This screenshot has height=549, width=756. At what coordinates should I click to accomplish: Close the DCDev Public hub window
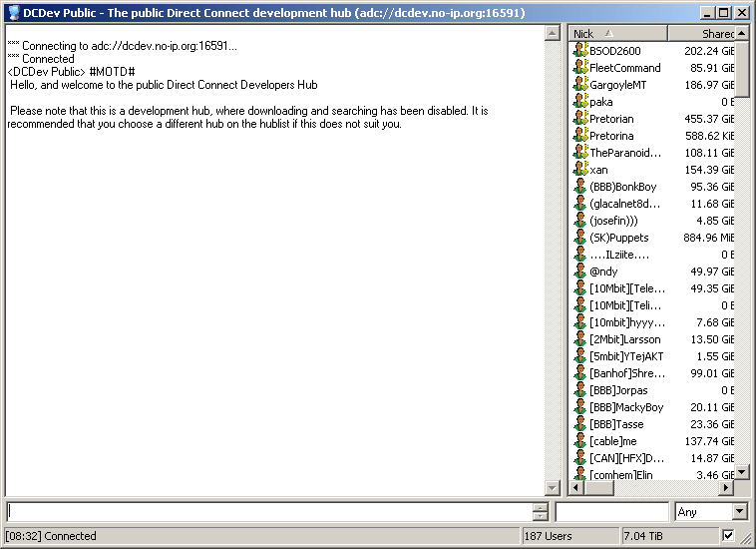(741, 13)
